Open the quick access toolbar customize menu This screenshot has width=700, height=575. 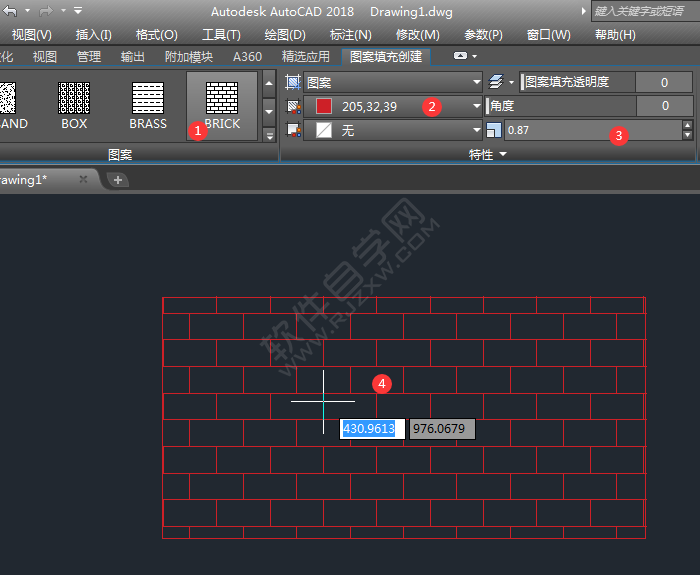78,10
